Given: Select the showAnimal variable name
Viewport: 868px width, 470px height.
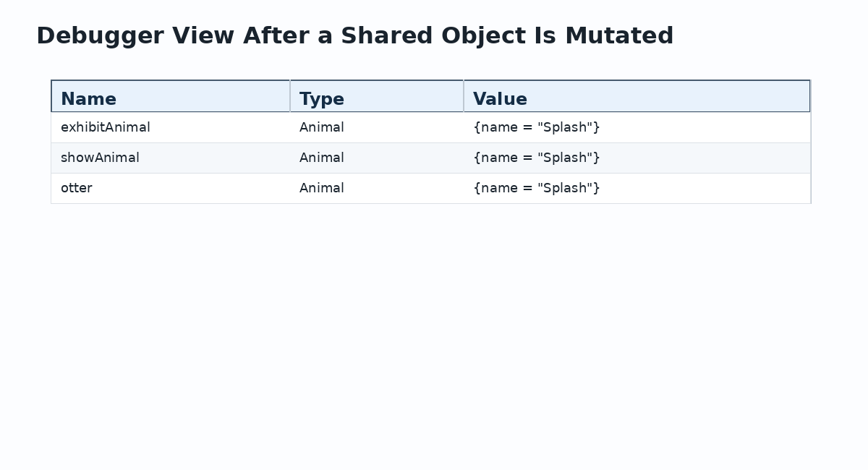Looking at the screenshot, I should click(100, 158).
